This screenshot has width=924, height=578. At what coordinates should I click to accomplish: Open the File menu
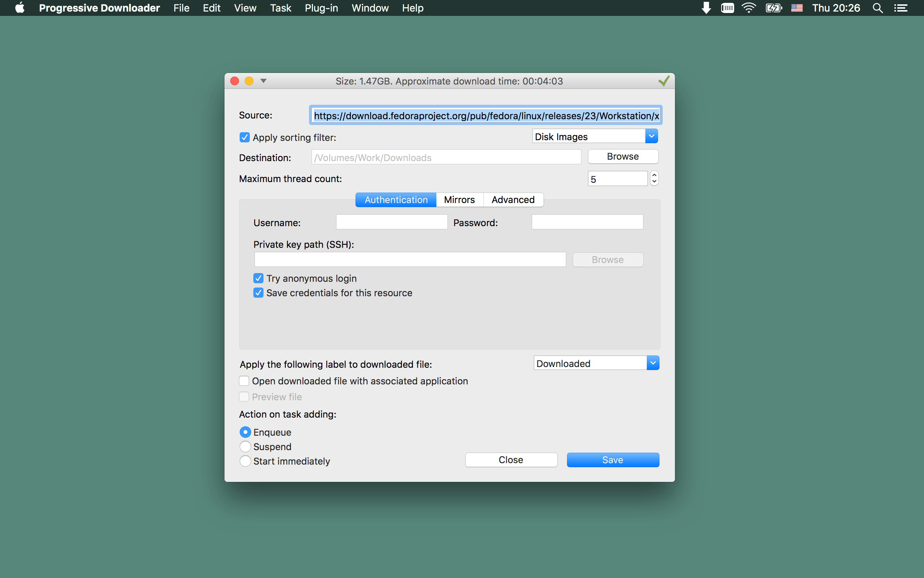[181, 8]
